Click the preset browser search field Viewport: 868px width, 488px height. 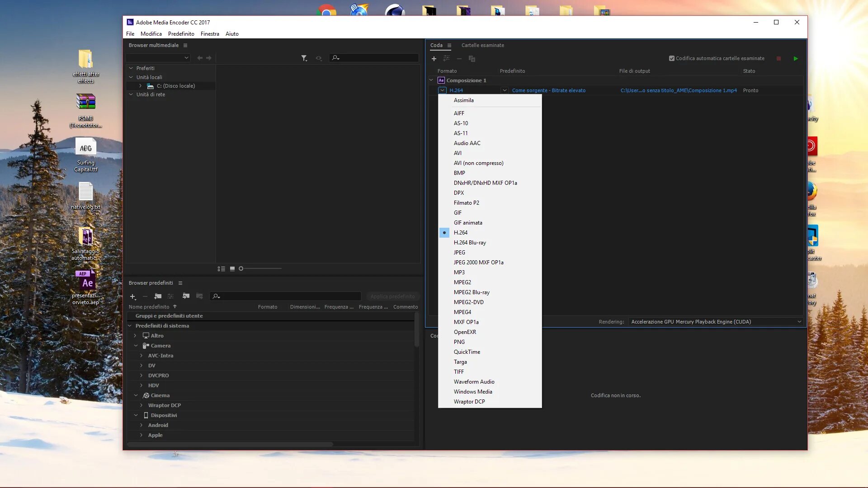point(285,296)
